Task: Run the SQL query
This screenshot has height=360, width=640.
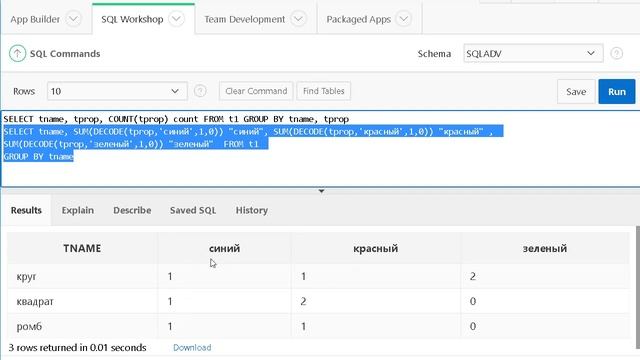Action: [x=617, y=91]
